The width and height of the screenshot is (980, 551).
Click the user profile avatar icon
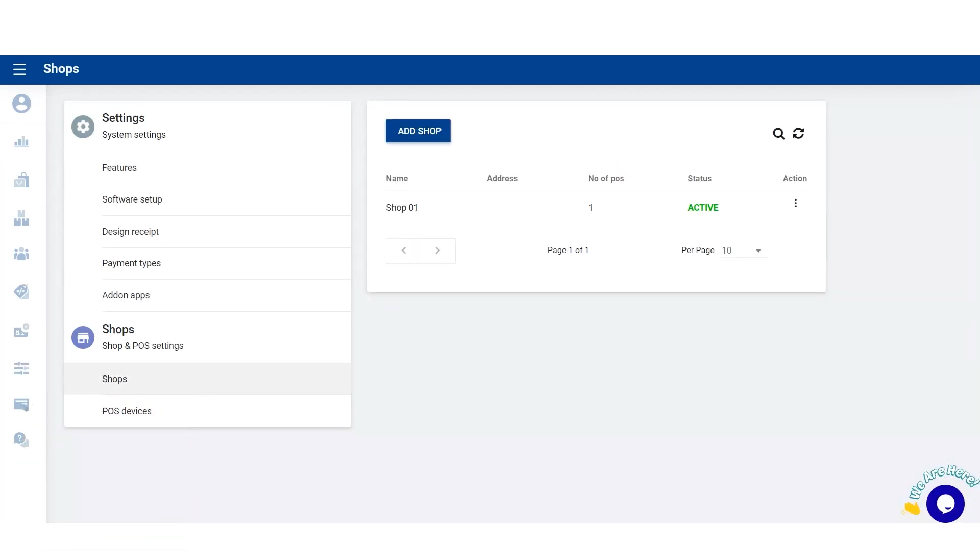click(x=21, y=104)
